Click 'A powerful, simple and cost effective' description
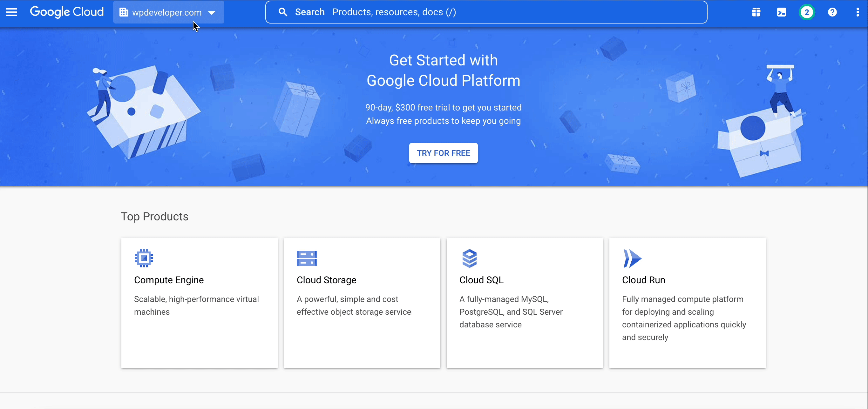The image size is (868, 409). click(x=354, y=305)
